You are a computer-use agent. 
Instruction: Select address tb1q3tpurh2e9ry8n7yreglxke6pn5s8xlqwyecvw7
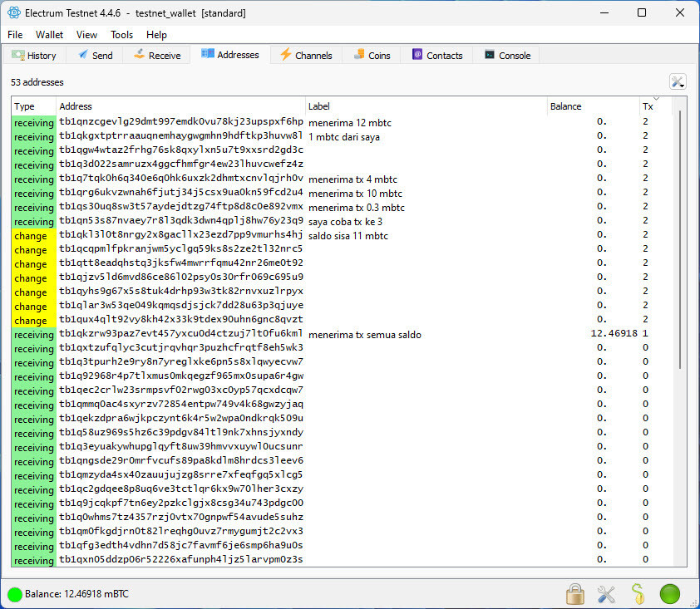coord(180,362)
